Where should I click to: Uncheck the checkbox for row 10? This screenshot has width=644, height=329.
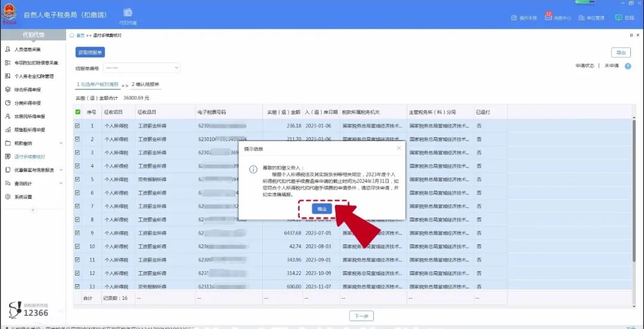tap(78, 246)
